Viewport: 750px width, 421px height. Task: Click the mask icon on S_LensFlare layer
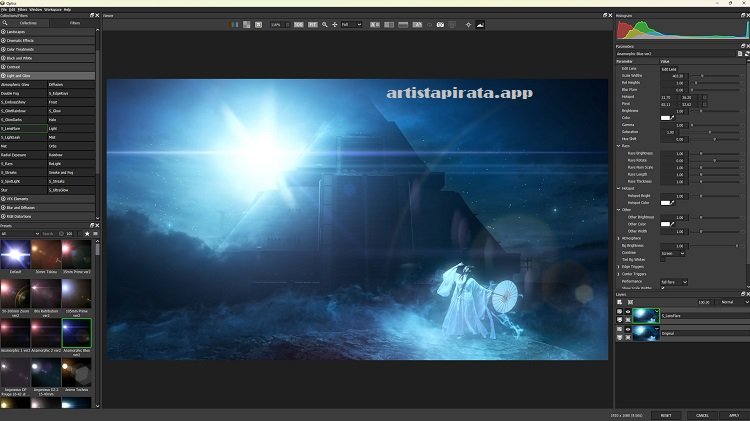(628, 320)
